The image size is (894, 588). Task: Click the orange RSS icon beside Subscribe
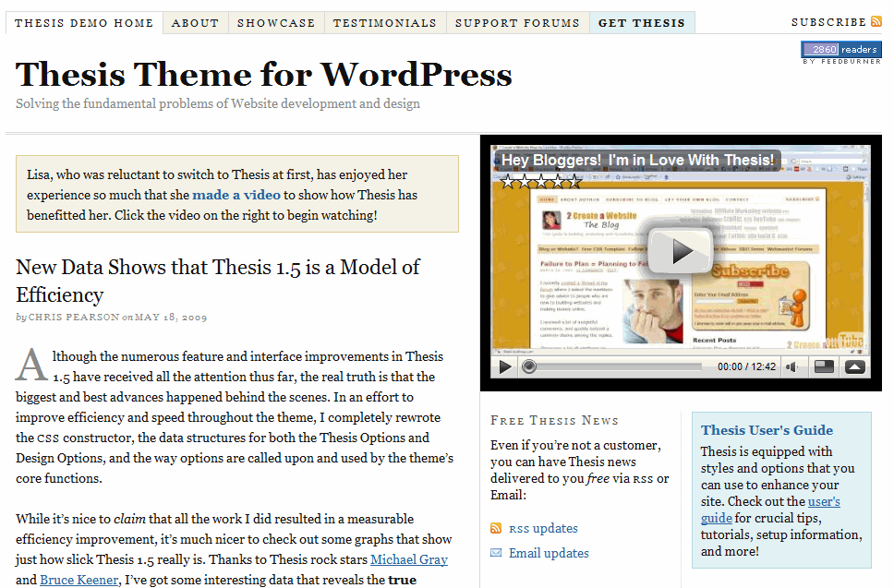point(876,21)
